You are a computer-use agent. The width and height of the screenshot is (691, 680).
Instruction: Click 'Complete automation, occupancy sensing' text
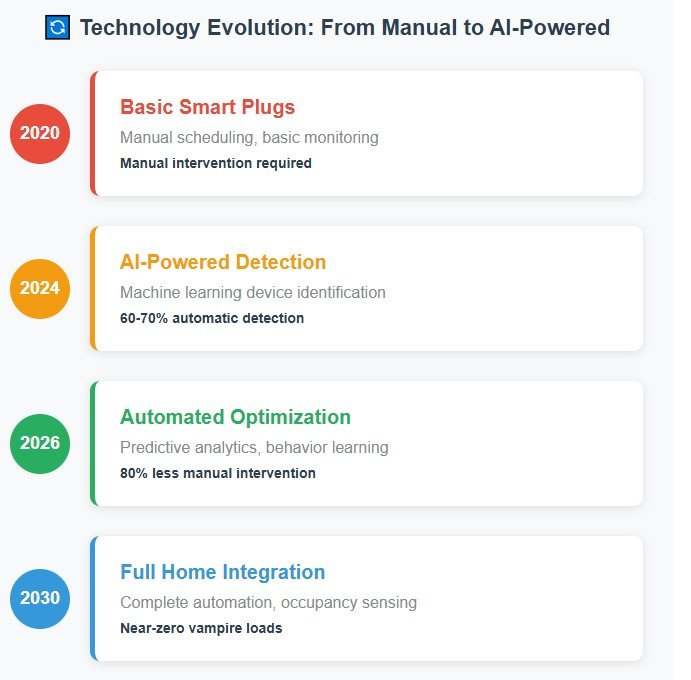click(268, 602)
